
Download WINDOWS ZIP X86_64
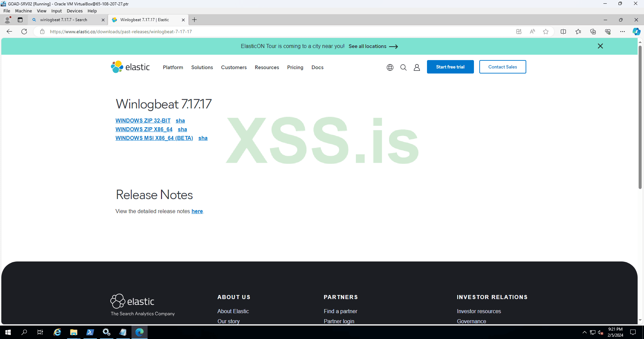click(144, 129)
